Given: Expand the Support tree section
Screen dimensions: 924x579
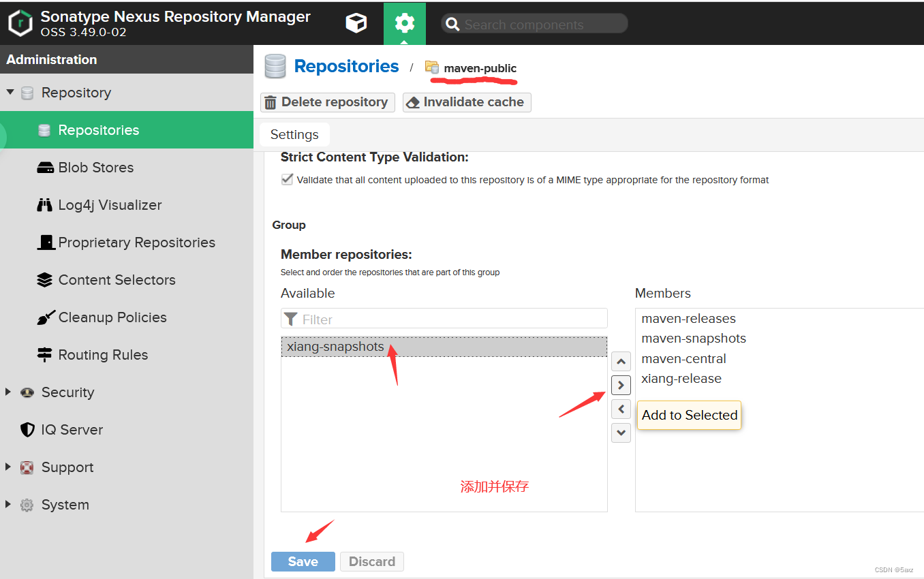Looking at the screenshot, I should click(9, 467).
